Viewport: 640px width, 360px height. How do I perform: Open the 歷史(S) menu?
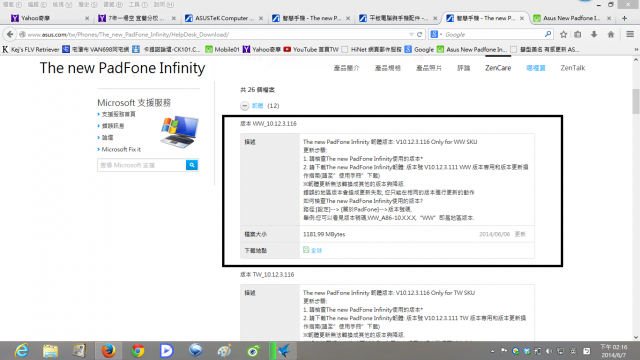pyautogui.click(x=88, y=4)
